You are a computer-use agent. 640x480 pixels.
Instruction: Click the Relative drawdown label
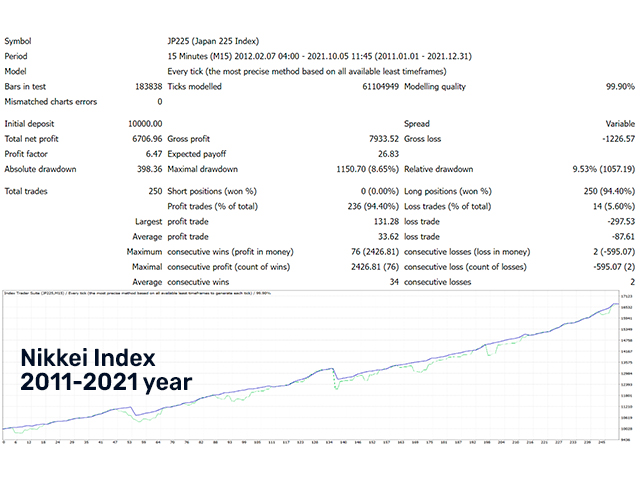coord(438,169)
